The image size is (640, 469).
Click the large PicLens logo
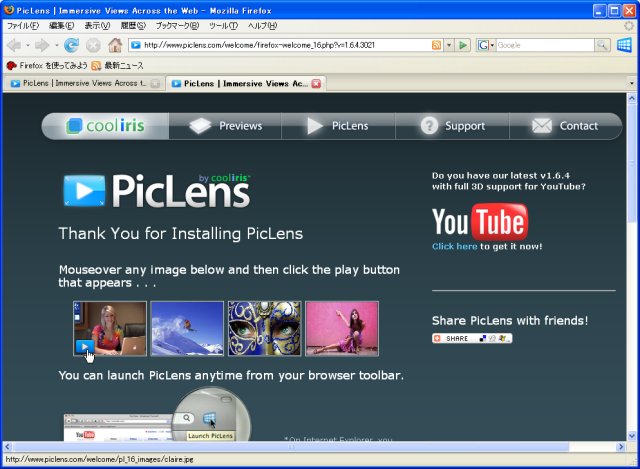(x=157, y=191)
